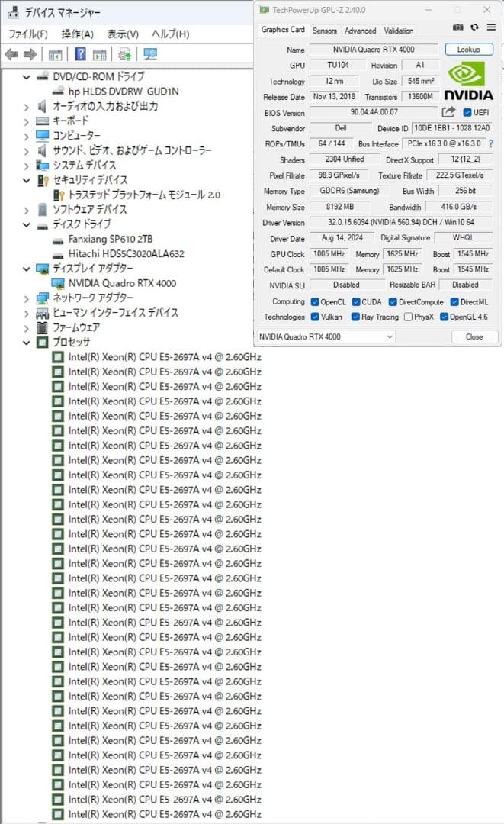504x824 pixels.
Task: Click the GPU-Z title bar icon
Action: click(265, 10)
